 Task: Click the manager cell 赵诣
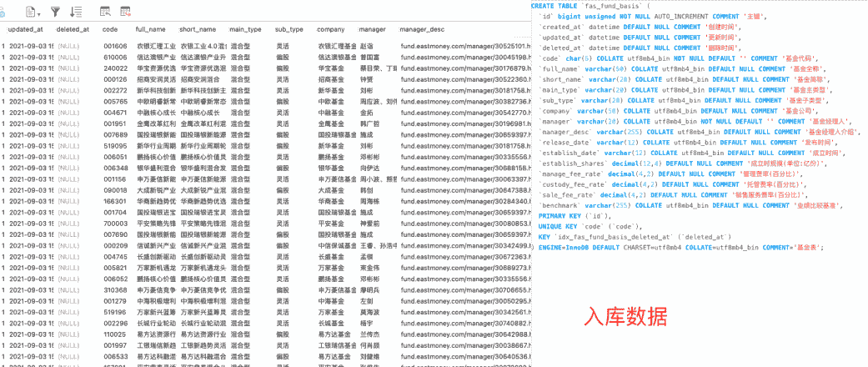pyautogui.click(x=367, y=46)
